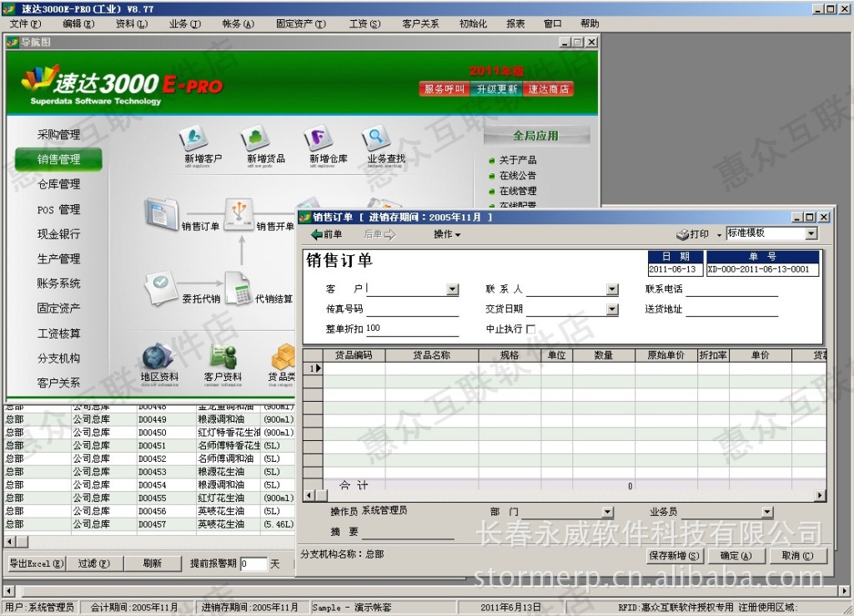Open the 在线管理 link
The height and width of the screenshot is (616, 854).
tap(517, 191)
